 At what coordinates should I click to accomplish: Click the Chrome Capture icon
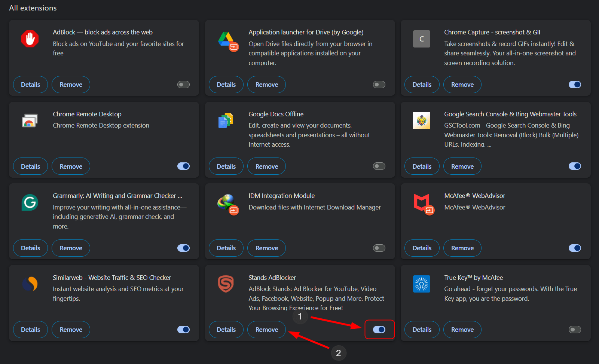(421, 39)
